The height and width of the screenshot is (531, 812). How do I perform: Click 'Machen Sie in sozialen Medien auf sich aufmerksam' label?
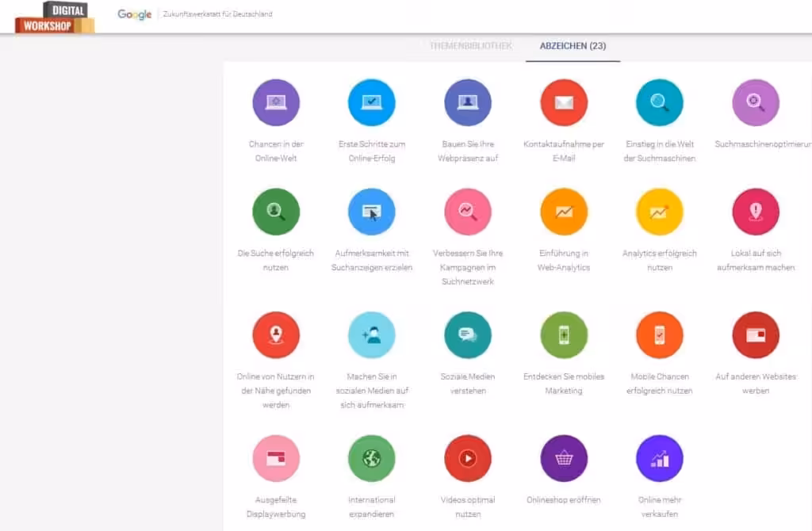click(372, 390)
